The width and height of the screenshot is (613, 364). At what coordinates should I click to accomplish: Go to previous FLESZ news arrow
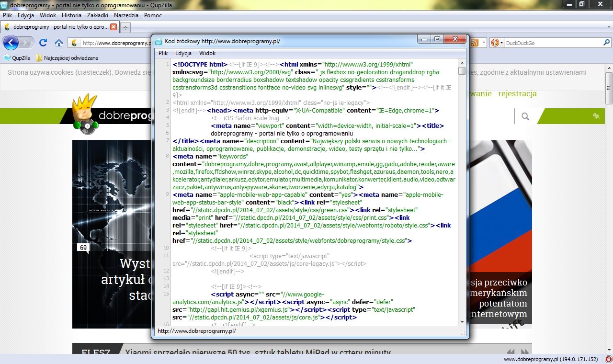pyautogui.click(x=511, y=352)
